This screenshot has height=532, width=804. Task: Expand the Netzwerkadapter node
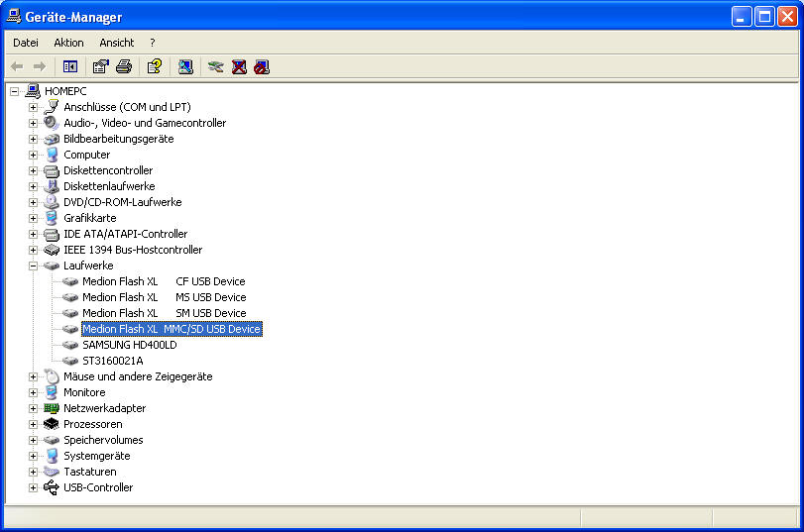point(34,409)
